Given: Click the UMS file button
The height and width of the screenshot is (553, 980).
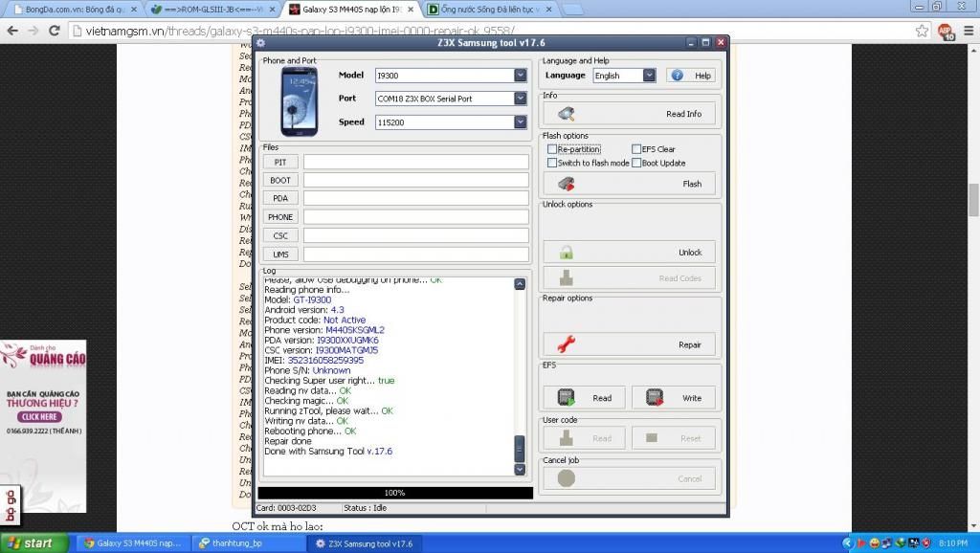Looking at the screenshot, I should click(x=280, y=254).
